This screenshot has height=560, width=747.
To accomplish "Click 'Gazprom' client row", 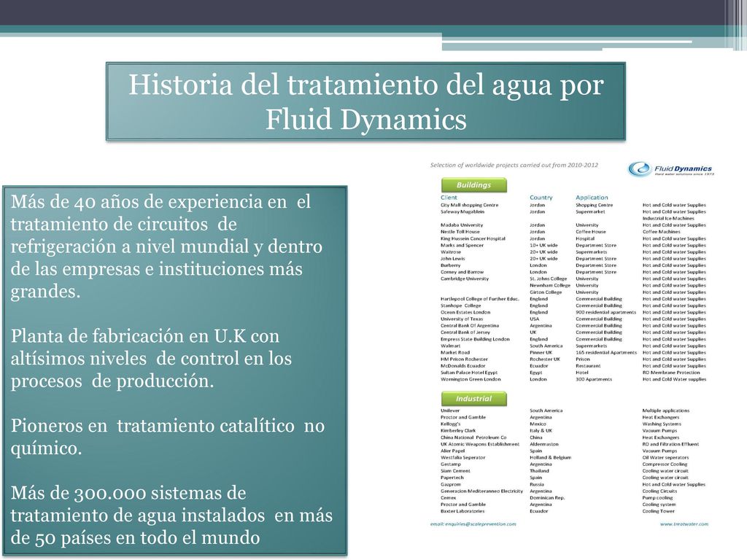I will pyautogui.click(x=450, y=484).
